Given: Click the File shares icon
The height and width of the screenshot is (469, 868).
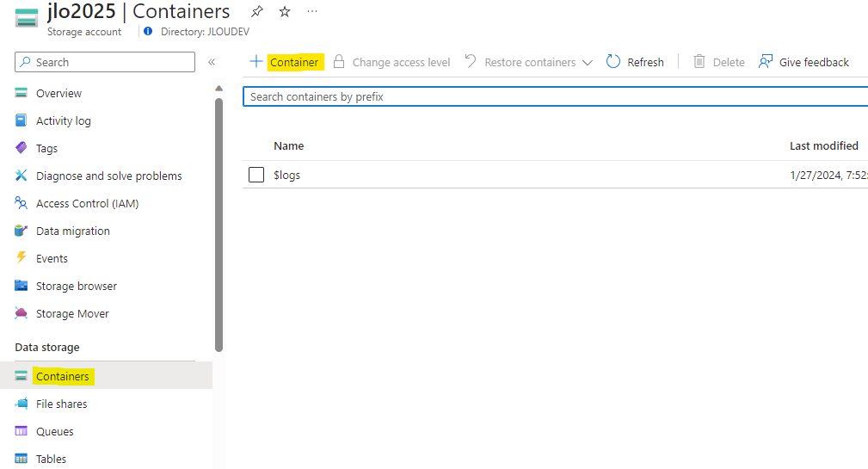Looking at the screenshot, I should coord(21,403).
